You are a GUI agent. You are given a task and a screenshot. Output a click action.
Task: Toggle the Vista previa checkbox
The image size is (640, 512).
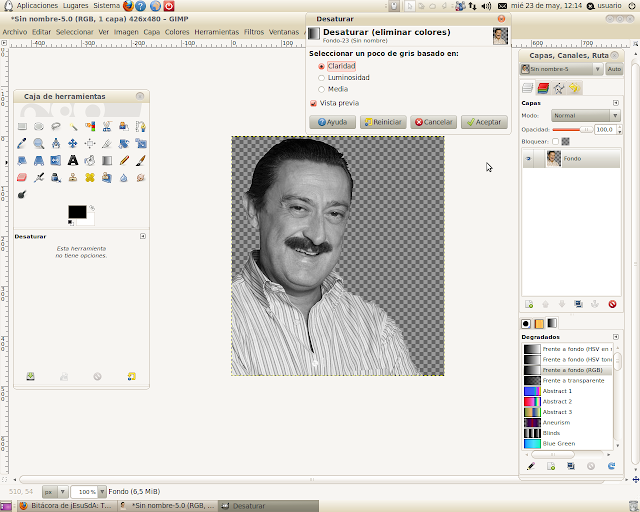pos(314,103)
